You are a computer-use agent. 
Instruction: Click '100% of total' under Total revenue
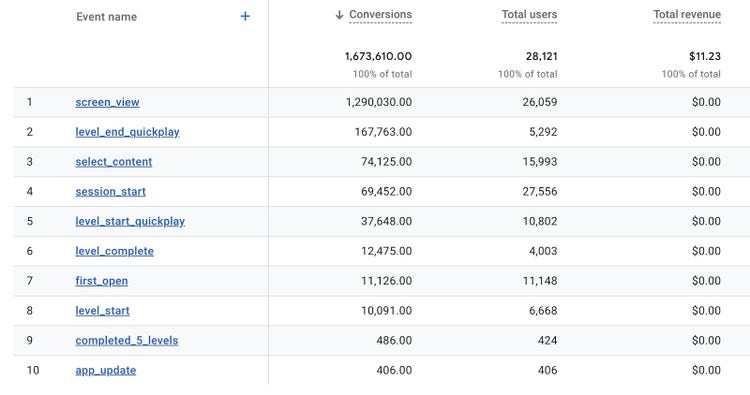(x=691, y=74)
